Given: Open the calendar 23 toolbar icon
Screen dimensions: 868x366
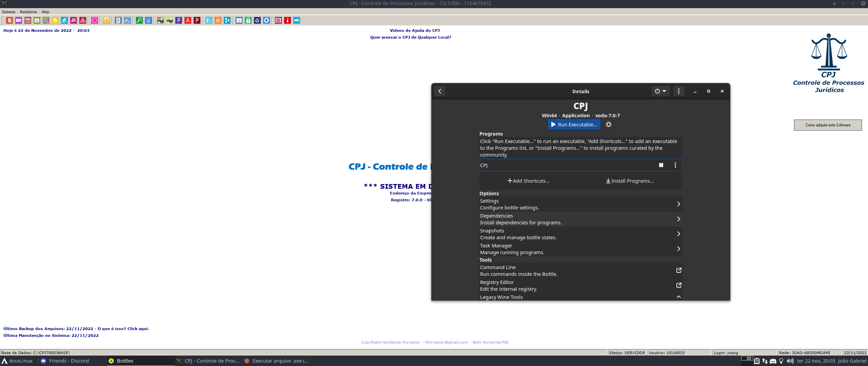Looking at the screenshot, I should point(28,20).
